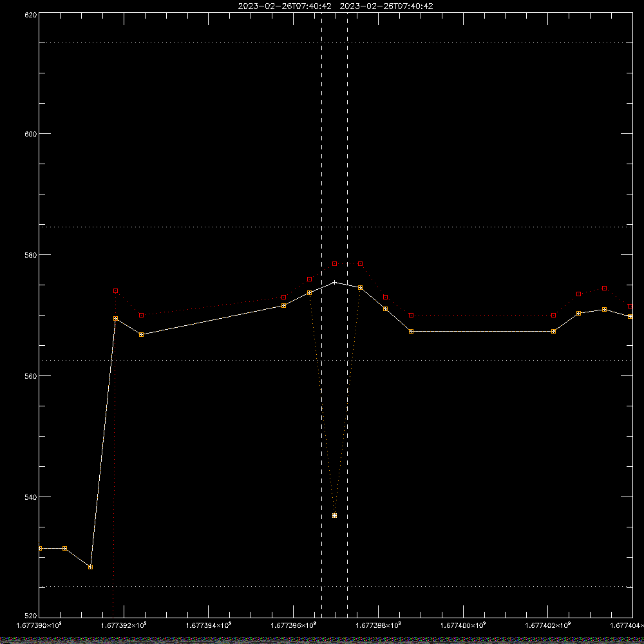The width and height of the screenshot is (644, 644).
Task: Select the highest red square in the right cluster
Action: pos(604,289)
